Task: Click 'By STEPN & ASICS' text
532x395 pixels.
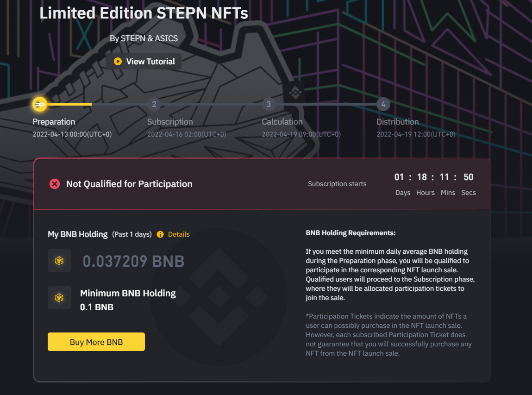Action: click(144, 38)
